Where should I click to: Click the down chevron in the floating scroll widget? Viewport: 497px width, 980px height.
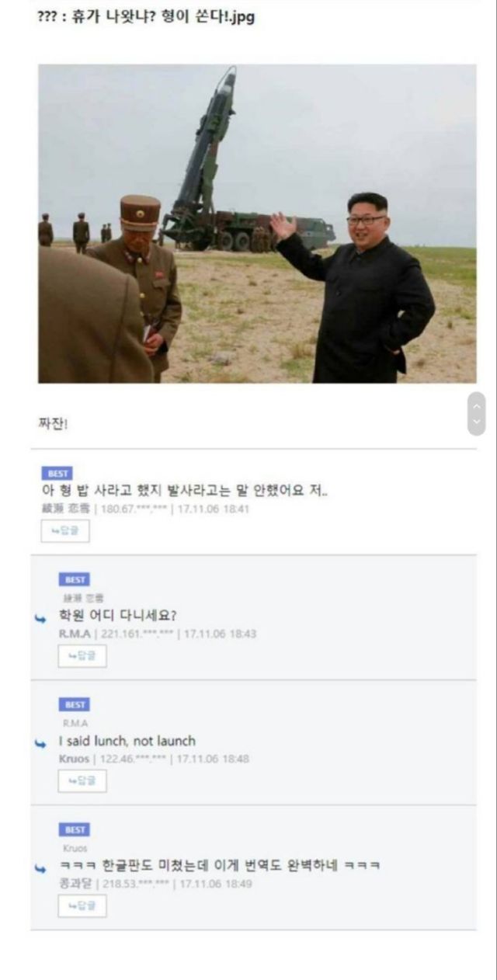pos(477,422)
